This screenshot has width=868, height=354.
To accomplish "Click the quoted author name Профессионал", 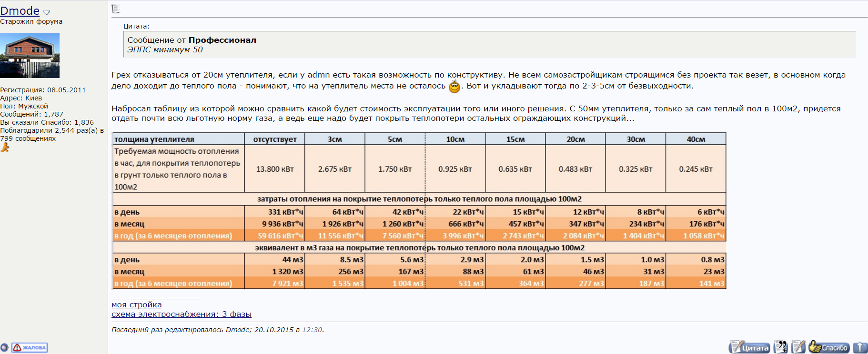I will pos(222,40).
